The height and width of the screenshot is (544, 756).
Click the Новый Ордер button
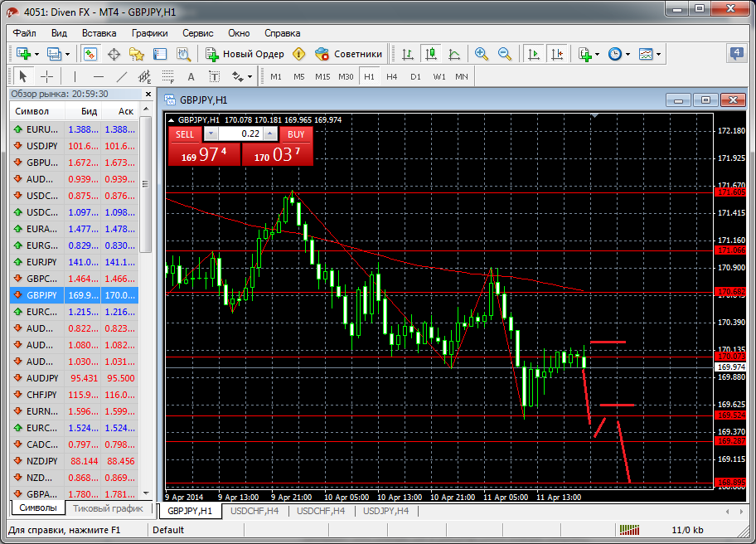(x=245, y=54)
